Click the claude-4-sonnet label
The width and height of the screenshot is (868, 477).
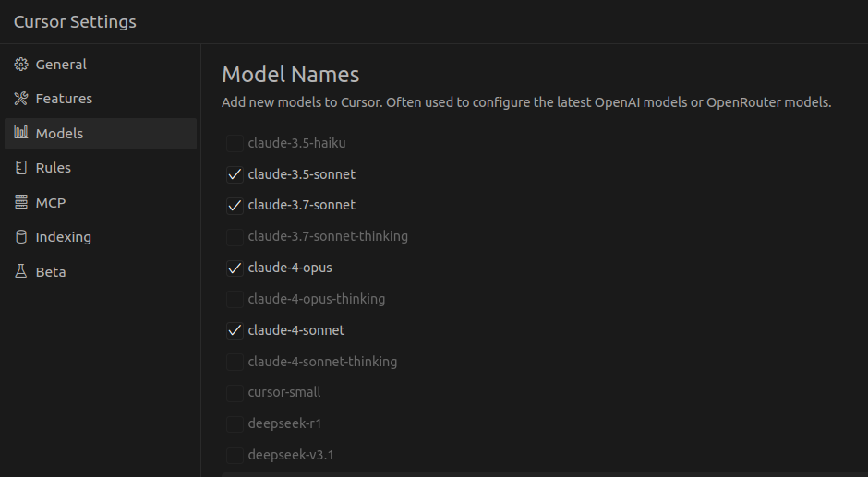296,330
